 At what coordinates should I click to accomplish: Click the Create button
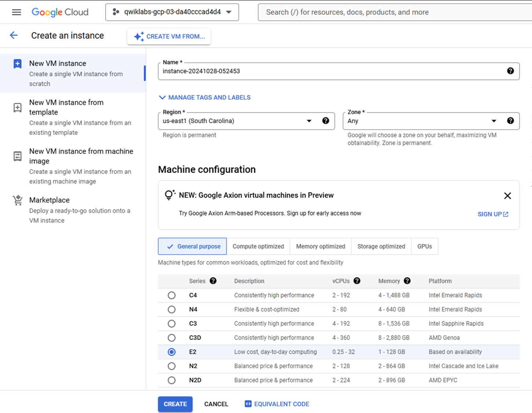[175, 404]
